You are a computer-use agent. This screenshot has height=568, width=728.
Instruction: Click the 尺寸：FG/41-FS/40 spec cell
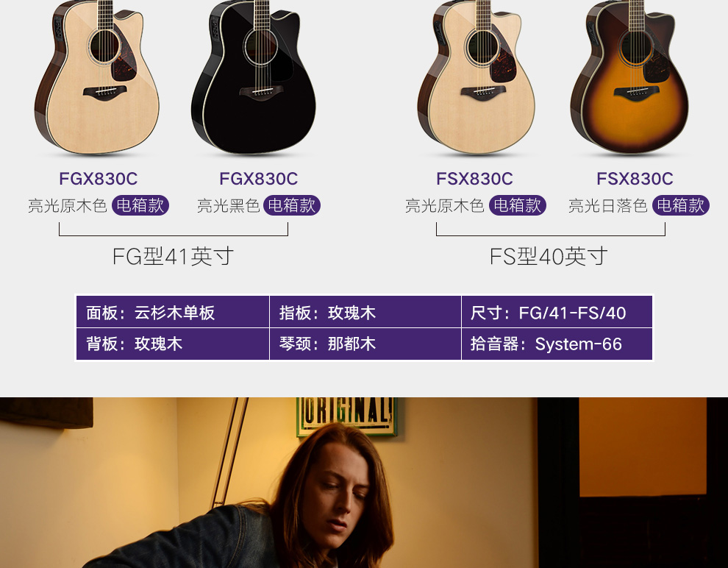click(557, 312)
